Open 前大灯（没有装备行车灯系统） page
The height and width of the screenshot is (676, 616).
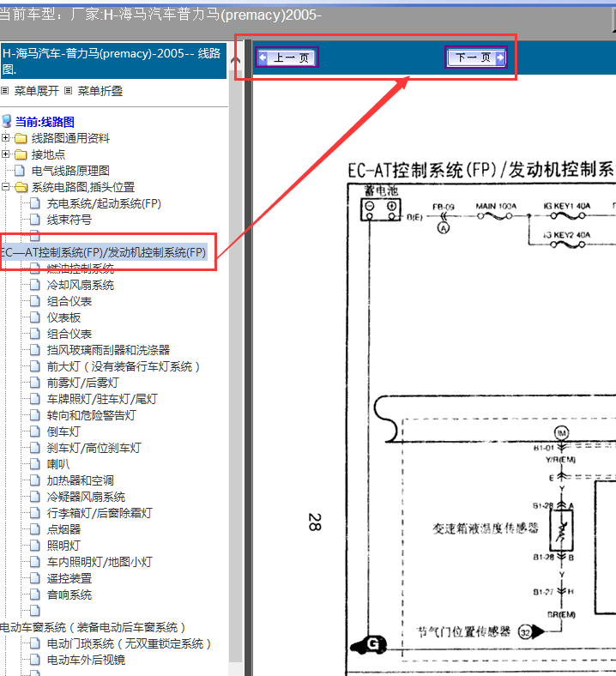(x=124, y=366)
